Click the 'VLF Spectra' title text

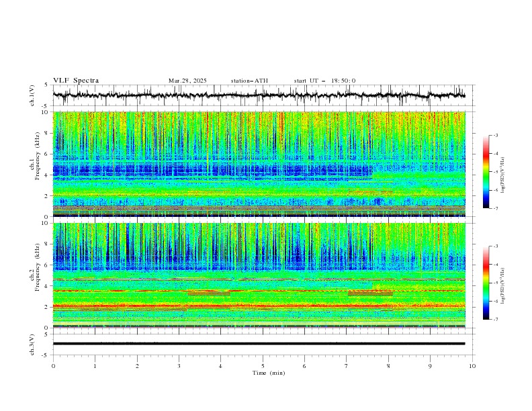coord(76,81)
